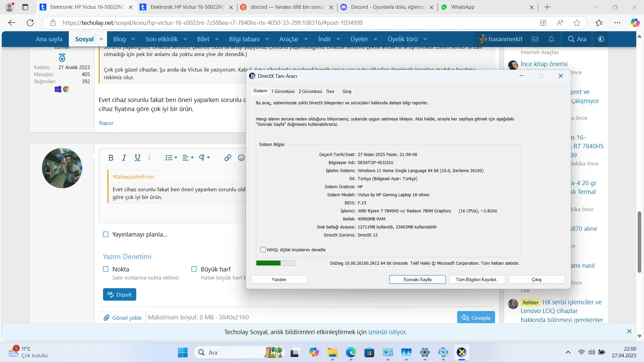The width and height of the screenshot is (644, 362).
Task: Open hasanmerkit user account menu
Action: 501,39
